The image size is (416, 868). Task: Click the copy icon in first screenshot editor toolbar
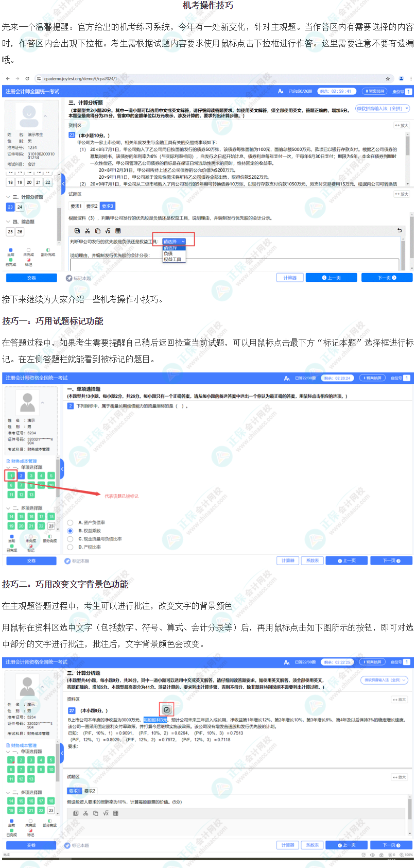(x=98, y=231)
